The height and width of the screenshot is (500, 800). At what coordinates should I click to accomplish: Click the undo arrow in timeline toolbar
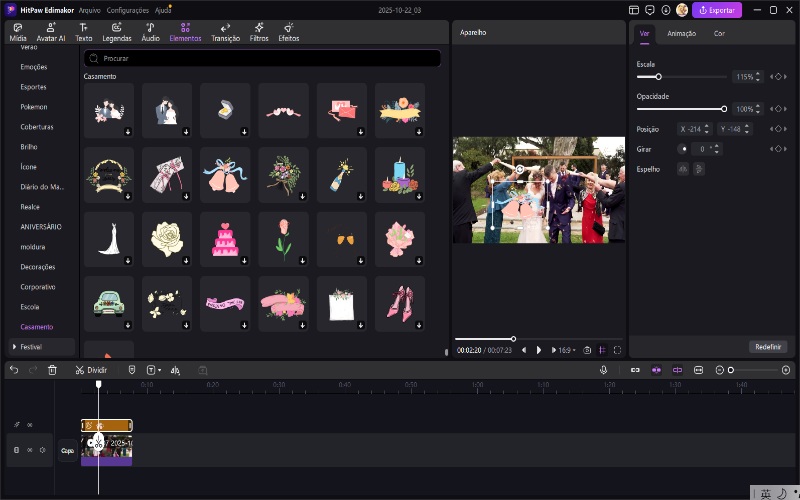click(x=14, y=370)
